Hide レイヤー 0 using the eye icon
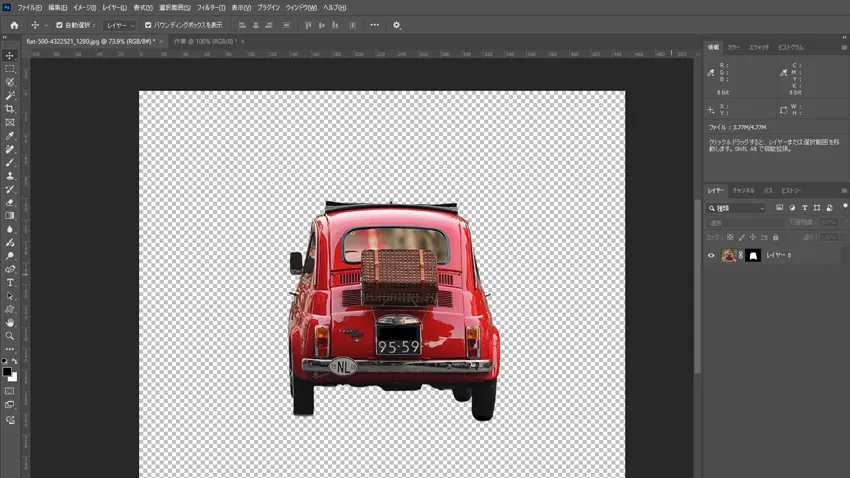850x478 pixels. (x=711, y=256)
